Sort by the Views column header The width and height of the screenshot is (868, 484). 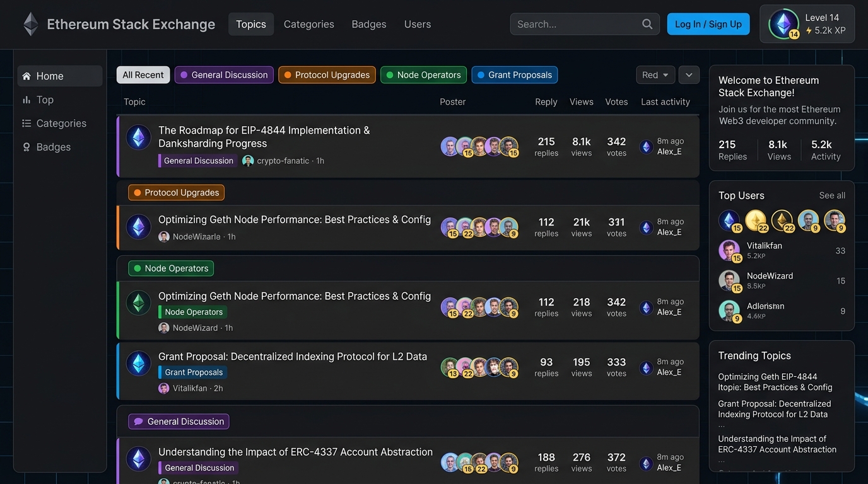click(582, 102)
